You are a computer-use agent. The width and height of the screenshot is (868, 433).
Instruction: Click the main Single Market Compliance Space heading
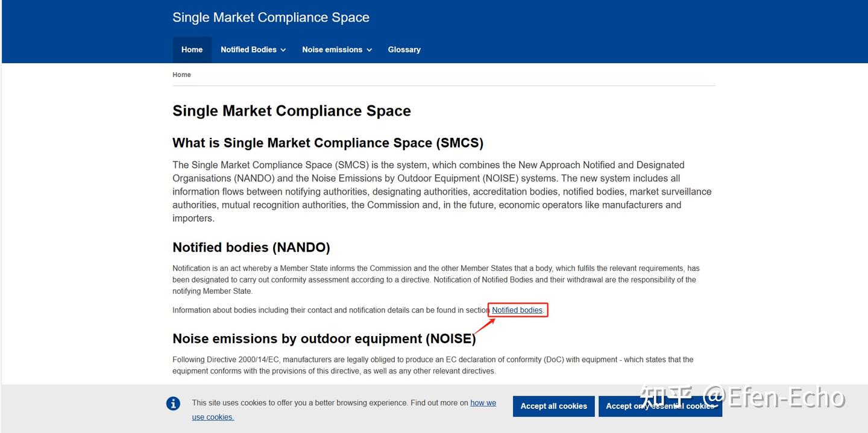click(x=292, y=111)
